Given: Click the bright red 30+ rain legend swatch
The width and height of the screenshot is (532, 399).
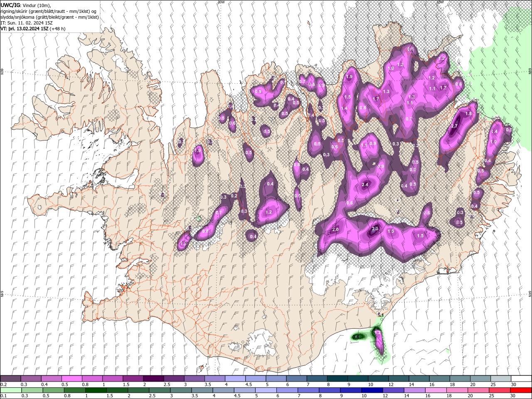Looking at the screenshot, I should coord(521,390).
